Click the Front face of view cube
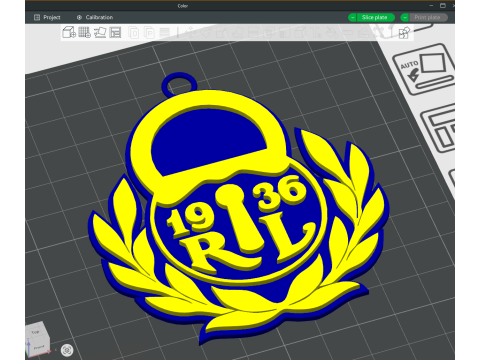The image size is (480, 360). (39, 347)
